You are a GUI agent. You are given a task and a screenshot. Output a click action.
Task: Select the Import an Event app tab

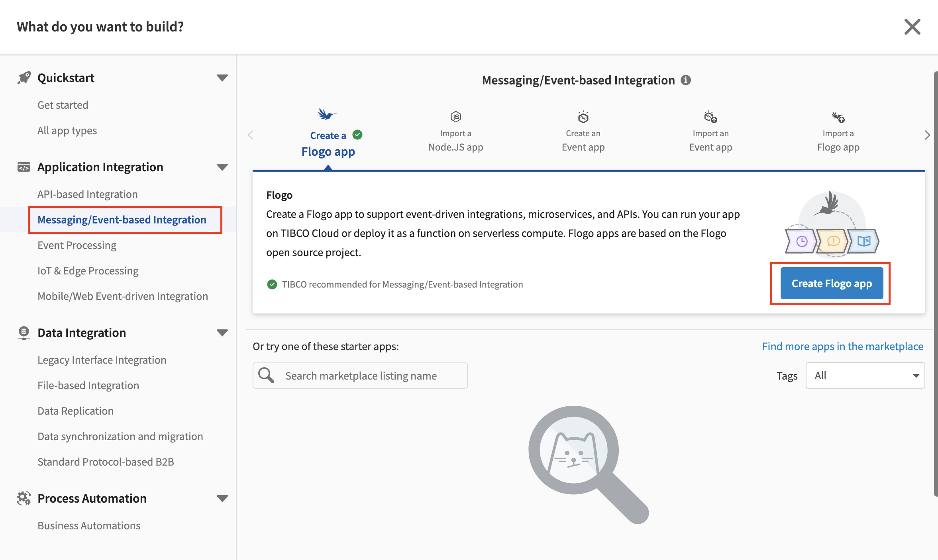pyautogui.click(x=710, y=133)
